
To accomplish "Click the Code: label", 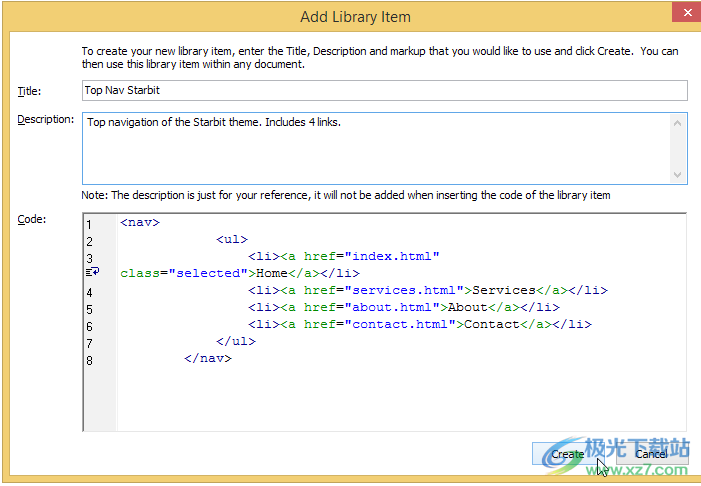I will pos(31,220).
